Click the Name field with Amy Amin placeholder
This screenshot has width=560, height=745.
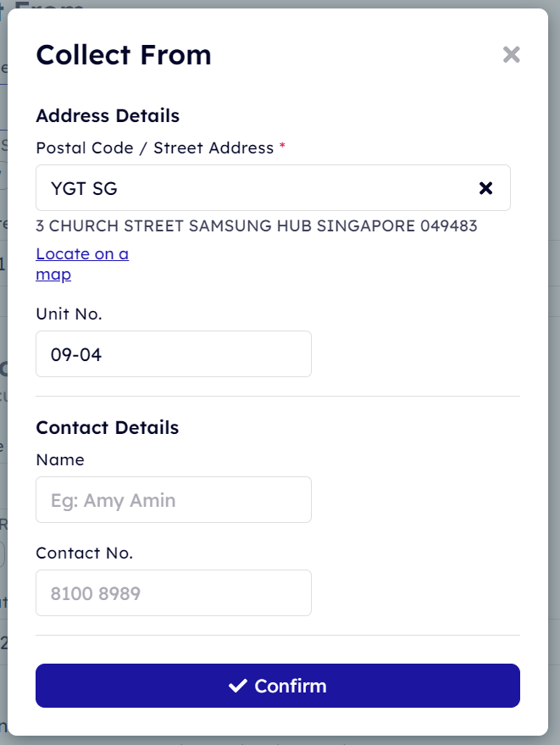click(x=174, y=500)
